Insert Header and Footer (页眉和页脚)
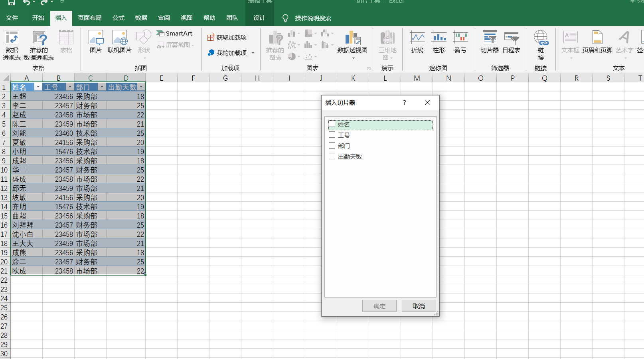The width and height of the screenshot is (644, 359). (x=597, y=42)
